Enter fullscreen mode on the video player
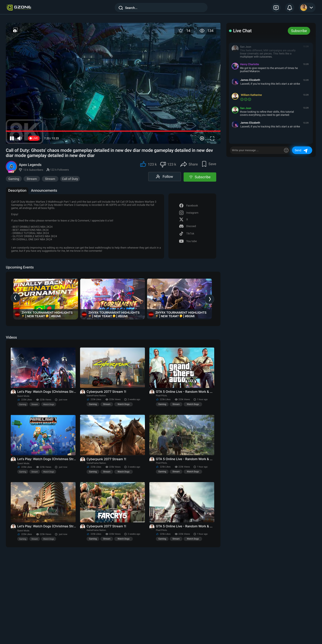 pos(212,138)
